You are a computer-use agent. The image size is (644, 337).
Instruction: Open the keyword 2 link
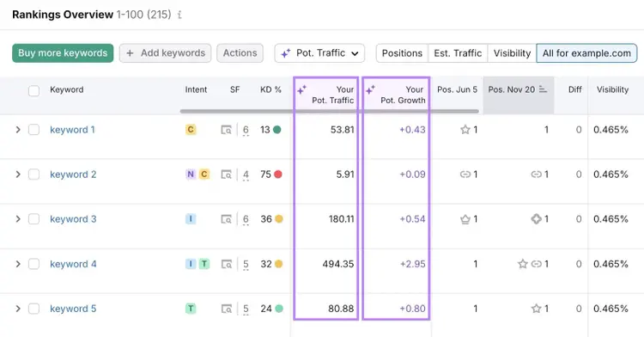[x=73, y=175]
